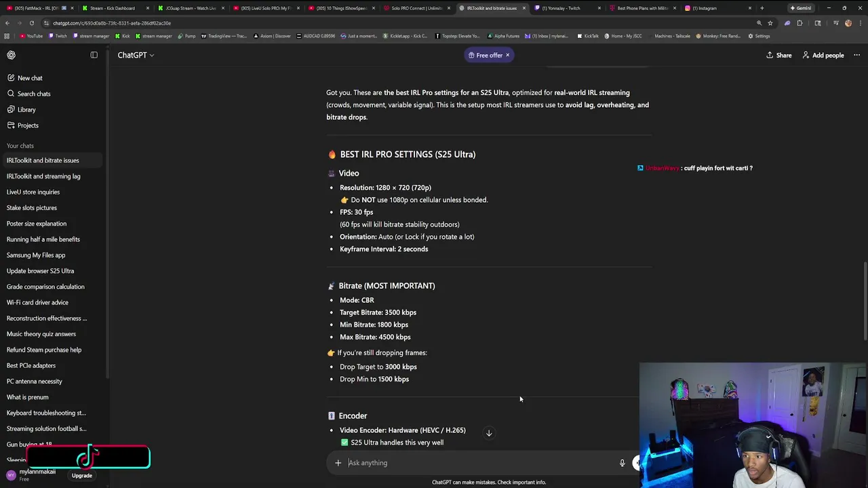Start voice dictation with the microphone icon

pos(622,463)
